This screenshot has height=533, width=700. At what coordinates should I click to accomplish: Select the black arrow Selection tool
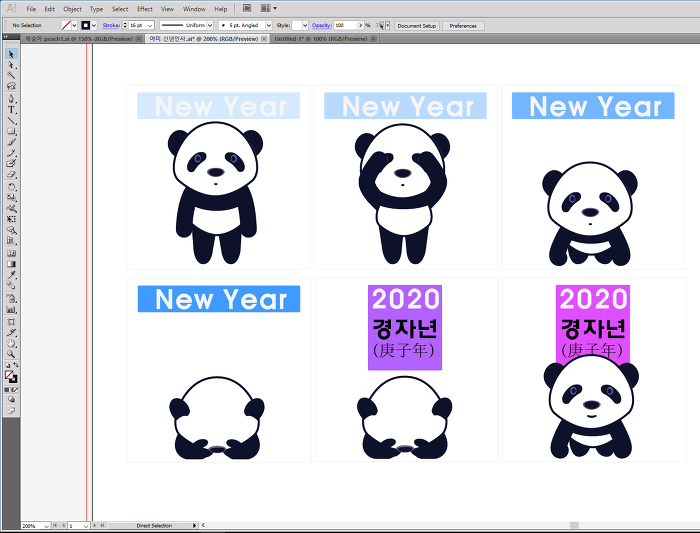coord(11,54)
